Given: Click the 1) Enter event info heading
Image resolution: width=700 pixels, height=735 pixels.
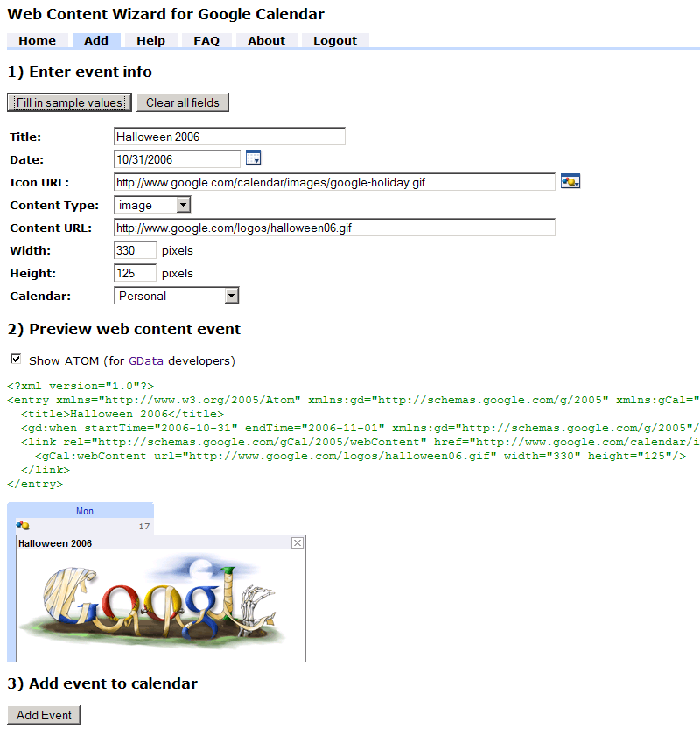Looking at the screenshot, I should [x=80, y=72].
